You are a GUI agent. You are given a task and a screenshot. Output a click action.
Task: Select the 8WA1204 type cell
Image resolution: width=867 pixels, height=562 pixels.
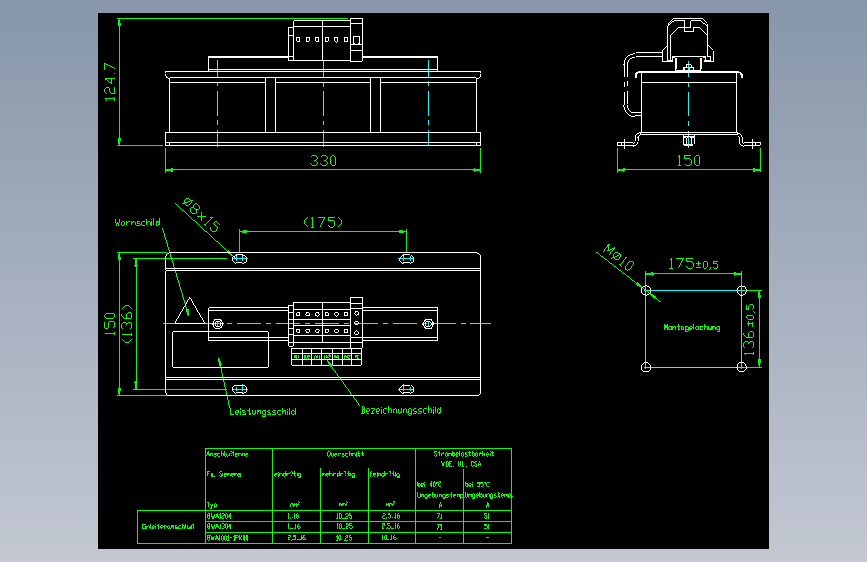239,516
